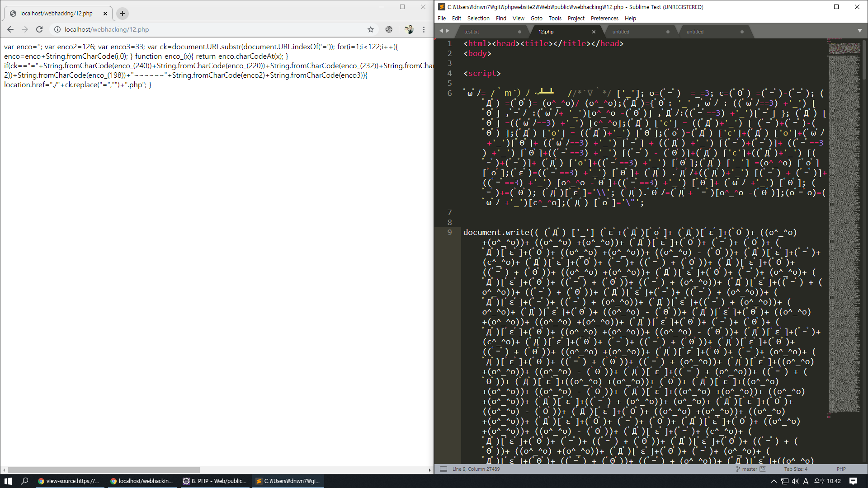868x488 pixels.
Task: Open the Preferences menu
Action: (x=604, y=19)
